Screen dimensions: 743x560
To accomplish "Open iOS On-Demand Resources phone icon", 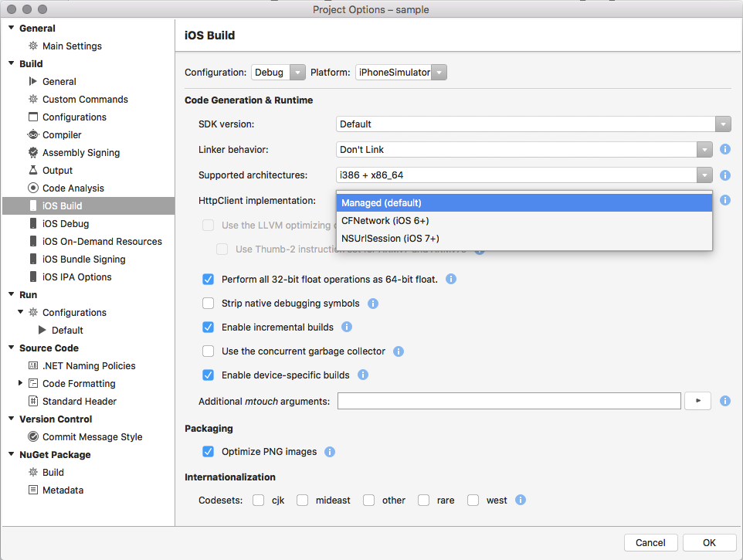I will click(x=33, y=241).
